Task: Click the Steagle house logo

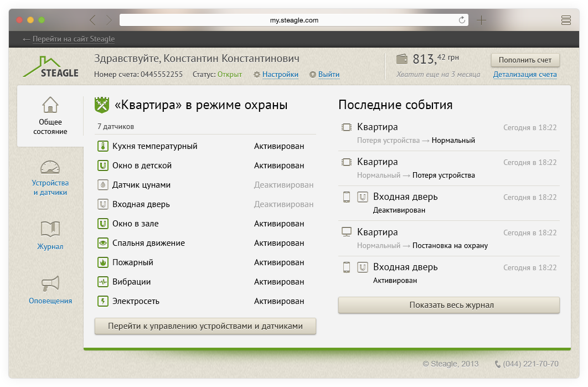Action: (x=50, y=67)
